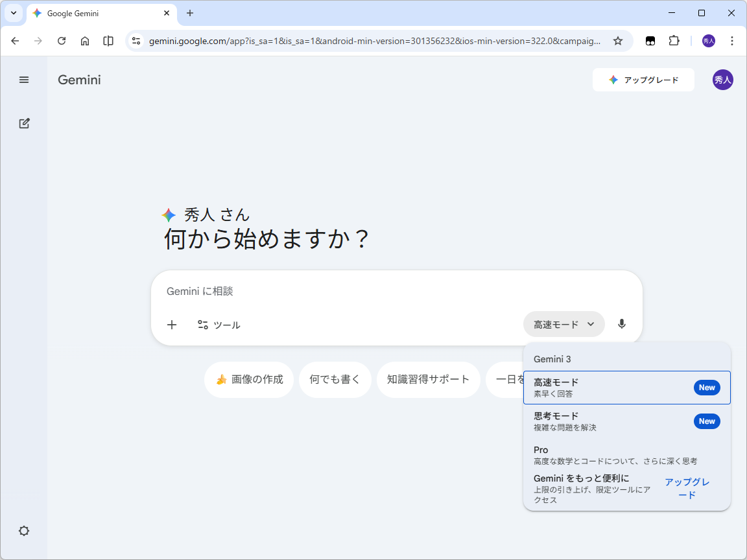Click the blue アップグレード link in the menu
This screenshot has height=560, width=747.
tap(687, 489)
